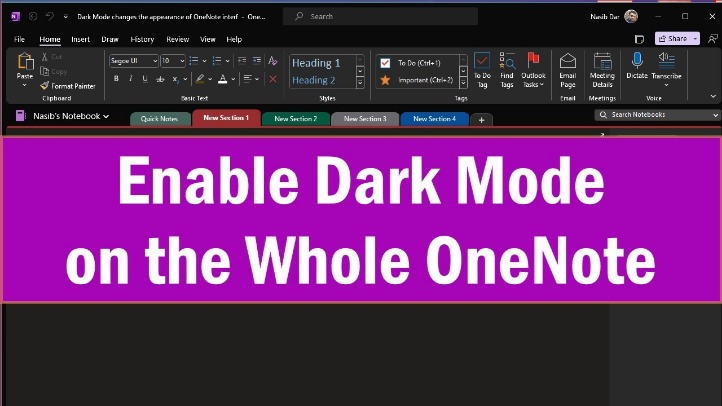Viewport: 722px width, 406px height.
Task: Select the New Section 4 tab
Action: coord(435,119)
